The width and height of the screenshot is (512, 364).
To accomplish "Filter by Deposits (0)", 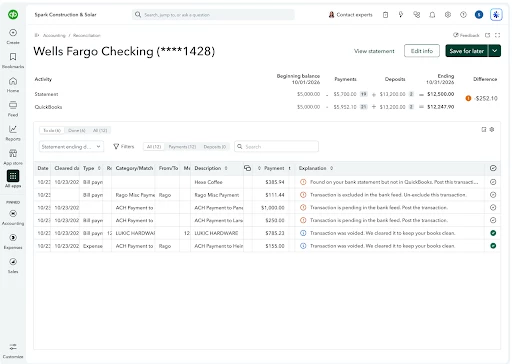I will (215, 147).
